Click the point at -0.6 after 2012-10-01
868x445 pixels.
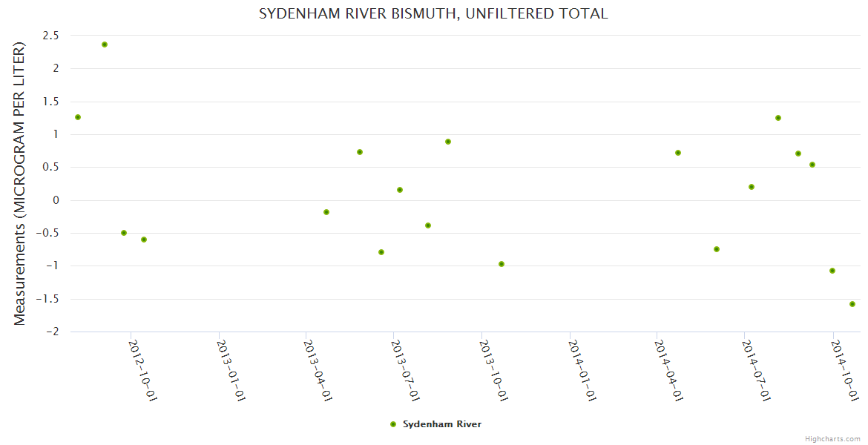click(144, 240)
